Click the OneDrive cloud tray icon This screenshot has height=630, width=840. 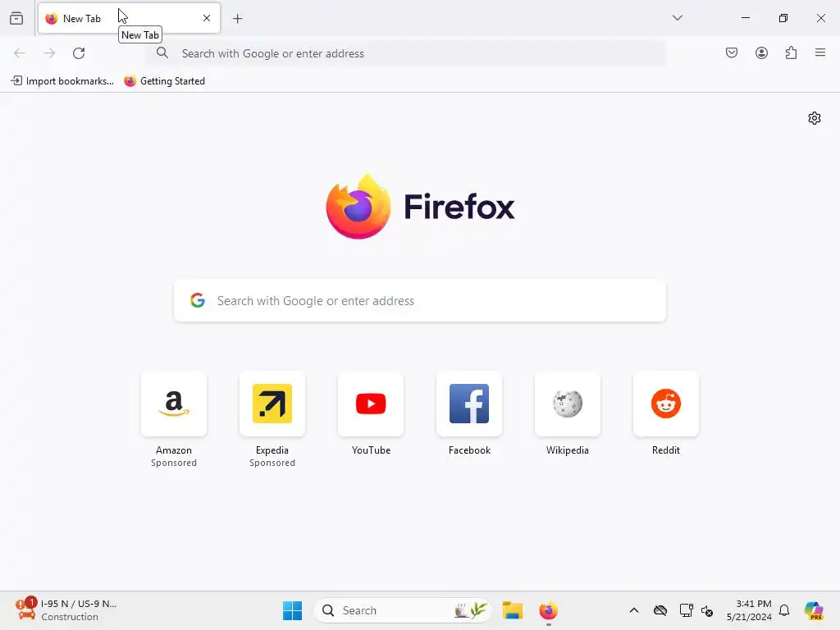tap(660, 610)
